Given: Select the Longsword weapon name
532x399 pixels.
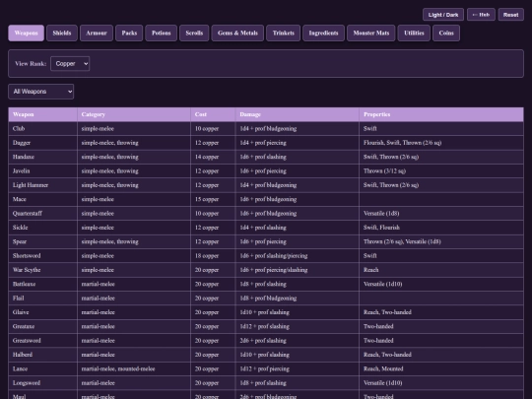Looking at the screenshot, I should pyautogui.click(x=27, y=383).
